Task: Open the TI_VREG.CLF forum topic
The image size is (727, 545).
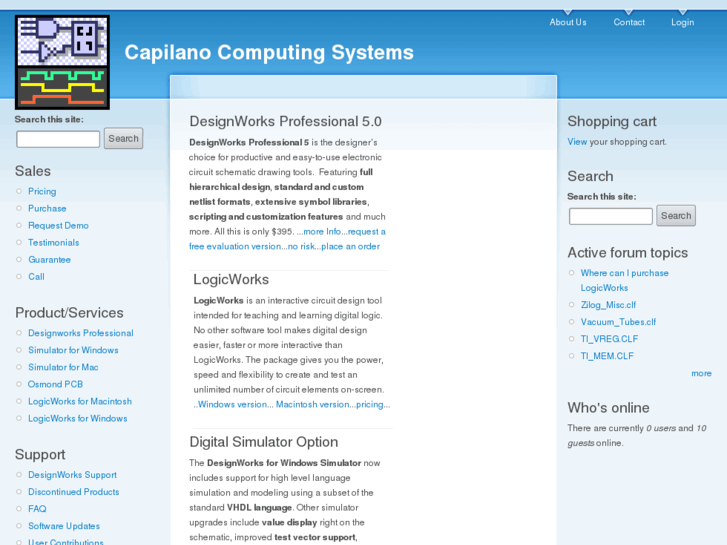Action: [x=609, y=339]
